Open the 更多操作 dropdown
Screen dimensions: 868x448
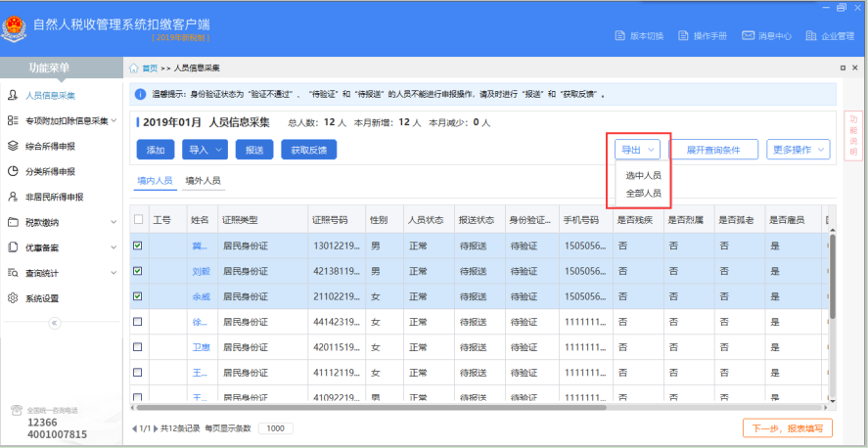click(799, 150)
